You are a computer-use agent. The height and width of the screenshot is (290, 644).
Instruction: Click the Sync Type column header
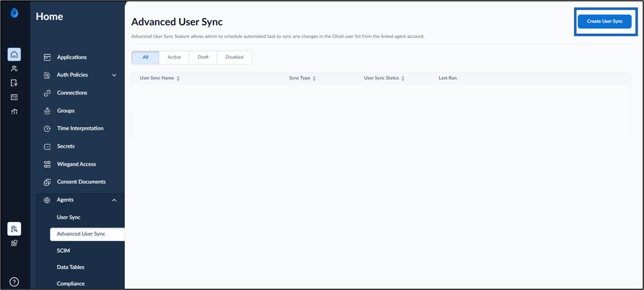[x=300, y=78]
